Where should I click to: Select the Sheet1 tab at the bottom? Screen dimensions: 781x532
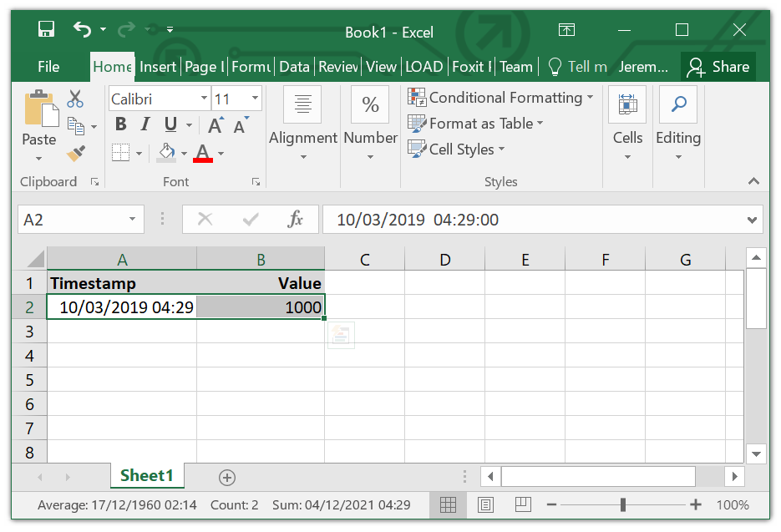tap(147, 475)
